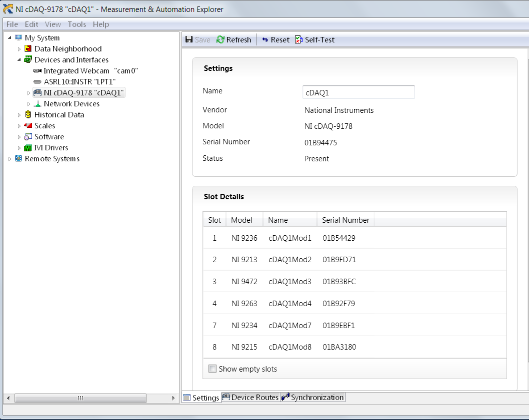Expand the Remote Systems node

(x=9, y=159)
